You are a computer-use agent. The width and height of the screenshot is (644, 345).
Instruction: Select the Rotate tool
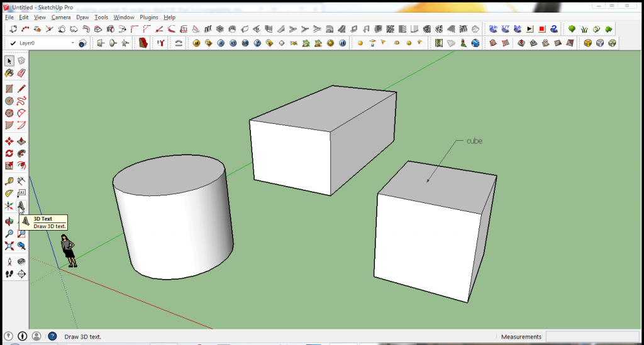click(x=9, y=153)
